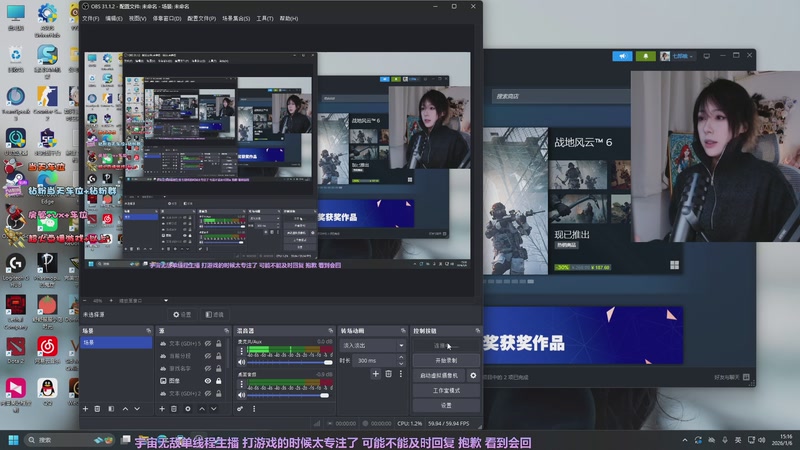This screenshot has width=800, height=450.
Task: Move source up in Sources toolbar
Action: pyautogui.click(x=202, y=409)
